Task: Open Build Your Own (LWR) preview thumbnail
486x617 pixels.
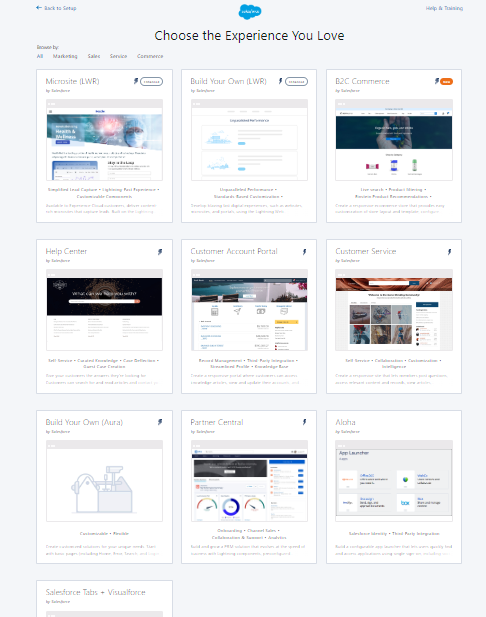Action: point(249,140)
